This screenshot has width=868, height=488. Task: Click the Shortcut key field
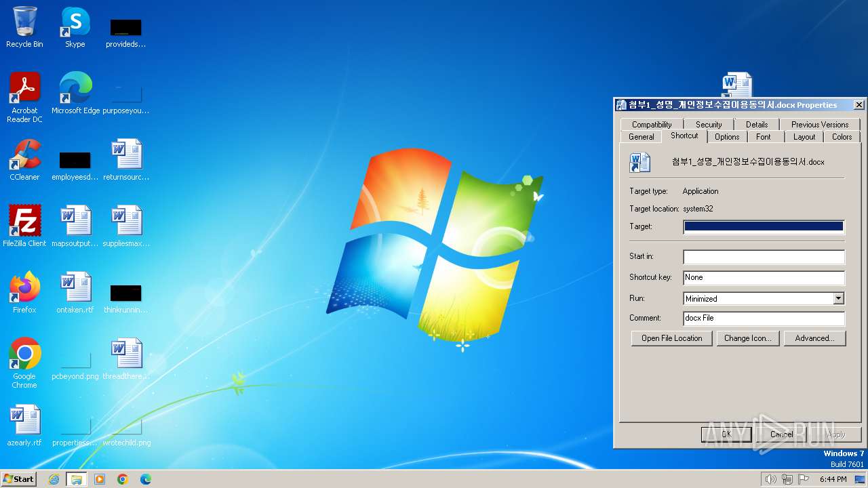pyautogui.click(x=764, y=277)
